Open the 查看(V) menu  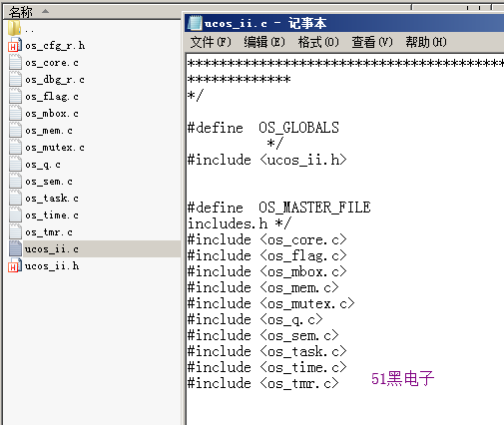[372, 42]
